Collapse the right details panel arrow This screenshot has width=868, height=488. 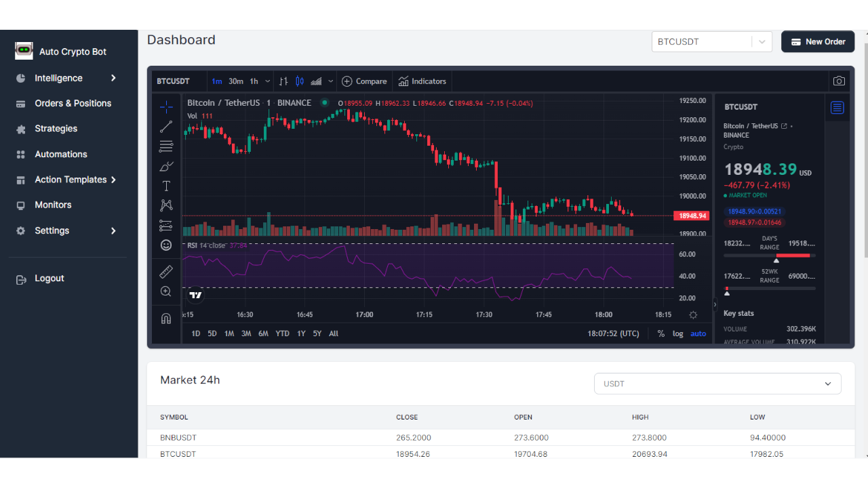point(715,305)
